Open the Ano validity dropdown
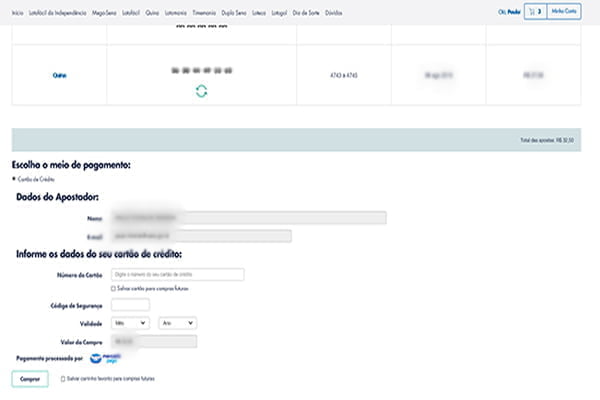This screenshot has width=600, height=400. point(177,323)
